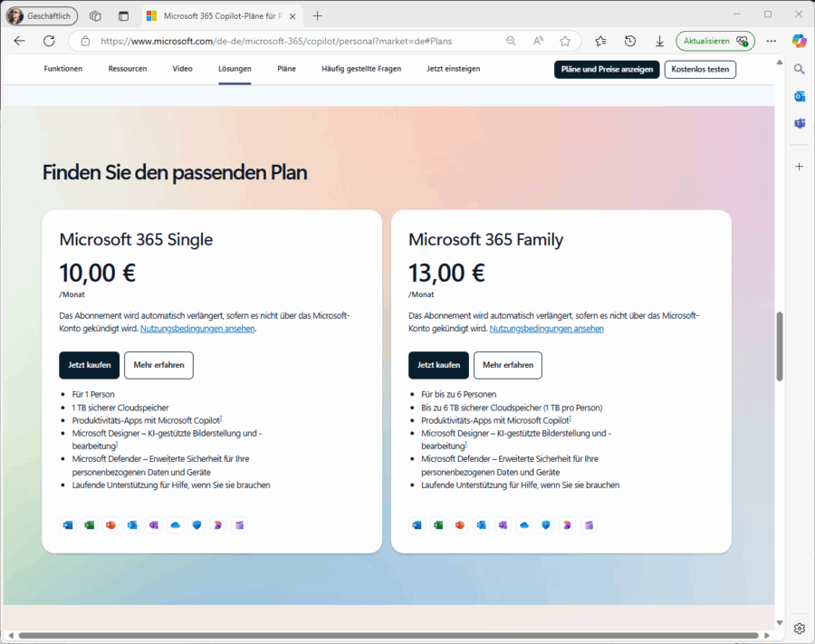This screenshot has width=815, height=644.
Task: Click the Designer icon in Family plan card
Action: 568,525
